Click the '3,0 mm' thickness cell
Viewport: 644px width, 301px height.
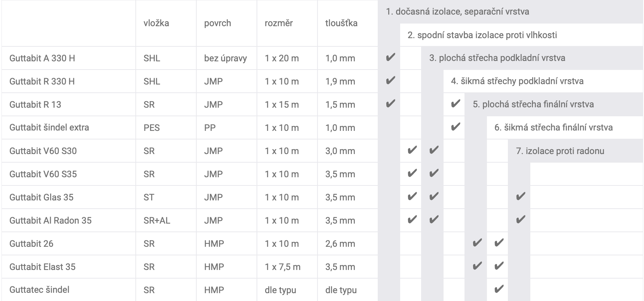click(x=340, y=151)
